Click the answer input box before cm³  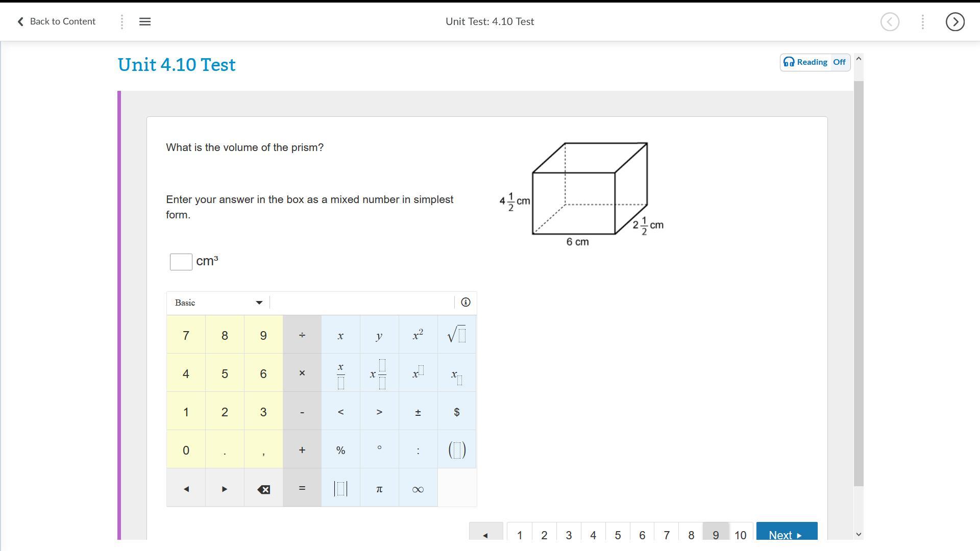pyautogui.click(x=181, y=262)
